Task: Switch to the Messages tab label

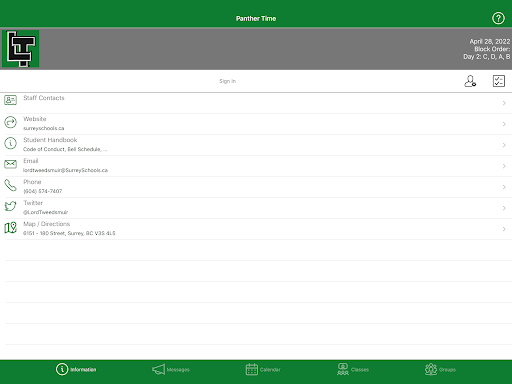Action: [178, 369]
